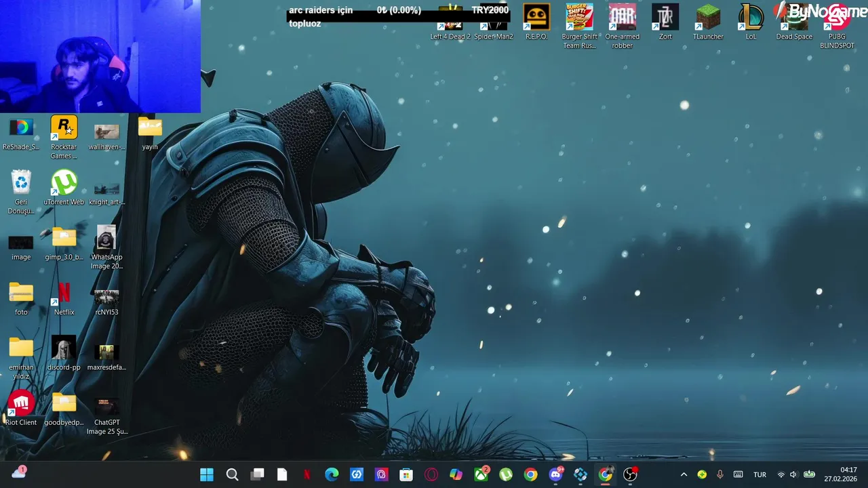The image size is (868, 488).
Task: Open the touch keyboard tray icon
Action: click(738, 474)
